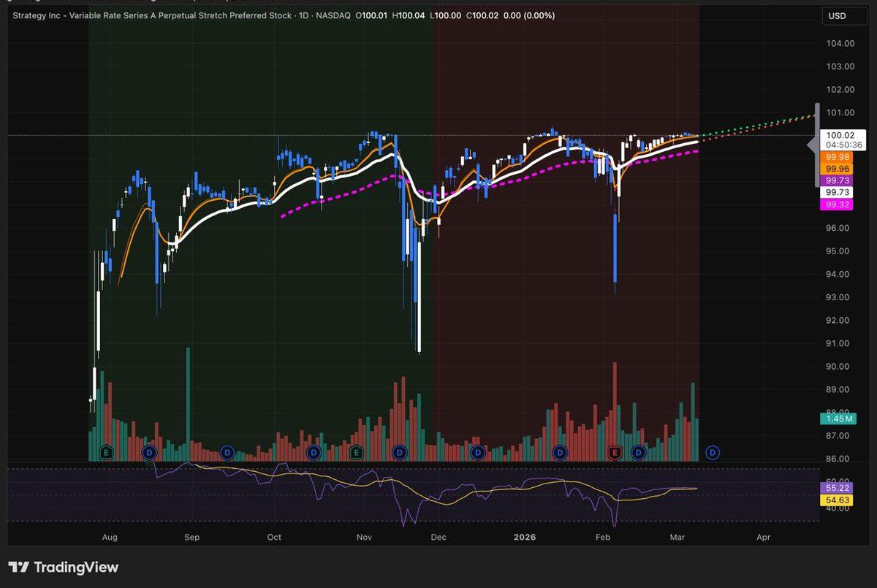Open the dividend D marker right after red E
877x588 pixels.
tap(638, 453)
